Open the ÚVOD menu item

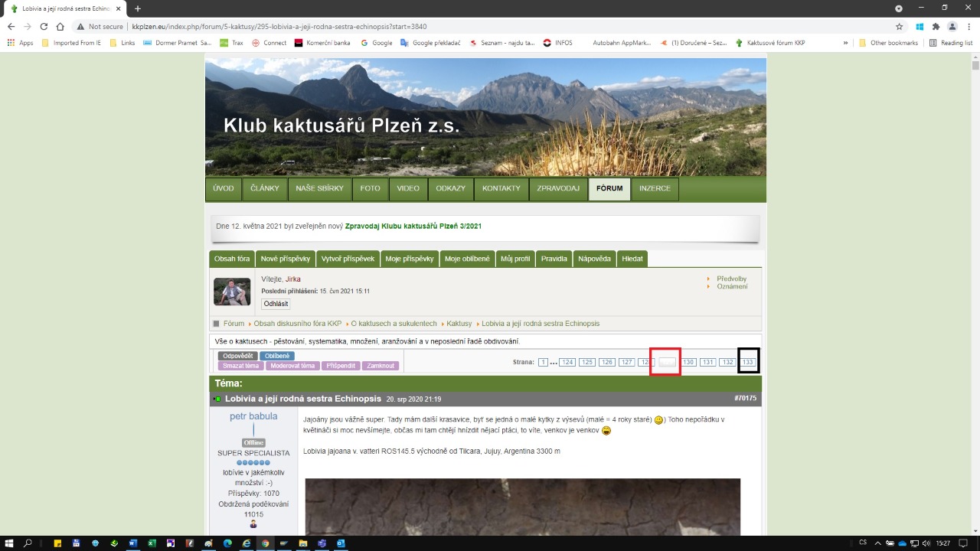(224, 188)
